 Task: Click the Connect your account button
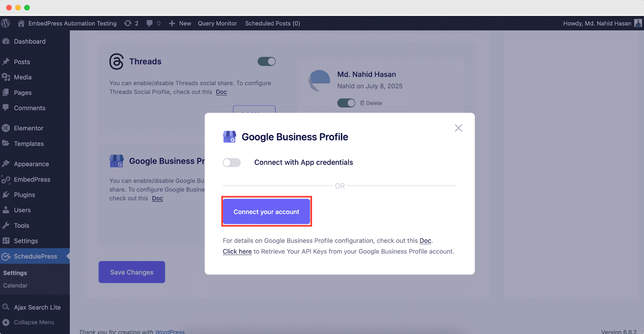click(266, 212)
